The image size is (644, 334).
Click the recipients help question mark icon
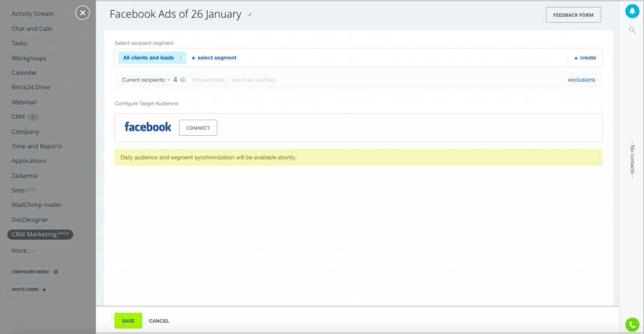pyautogui.click(x=183, y=80)
